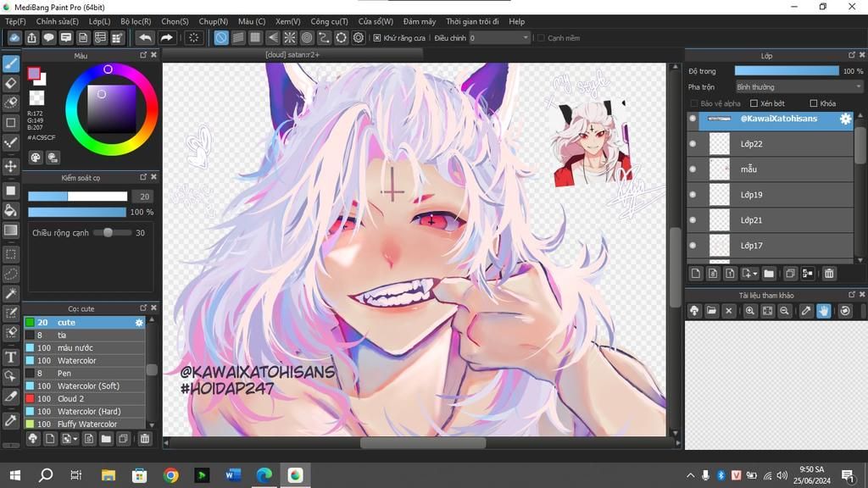Open the color palette icon below the wheel

click(x=36, y=158)
